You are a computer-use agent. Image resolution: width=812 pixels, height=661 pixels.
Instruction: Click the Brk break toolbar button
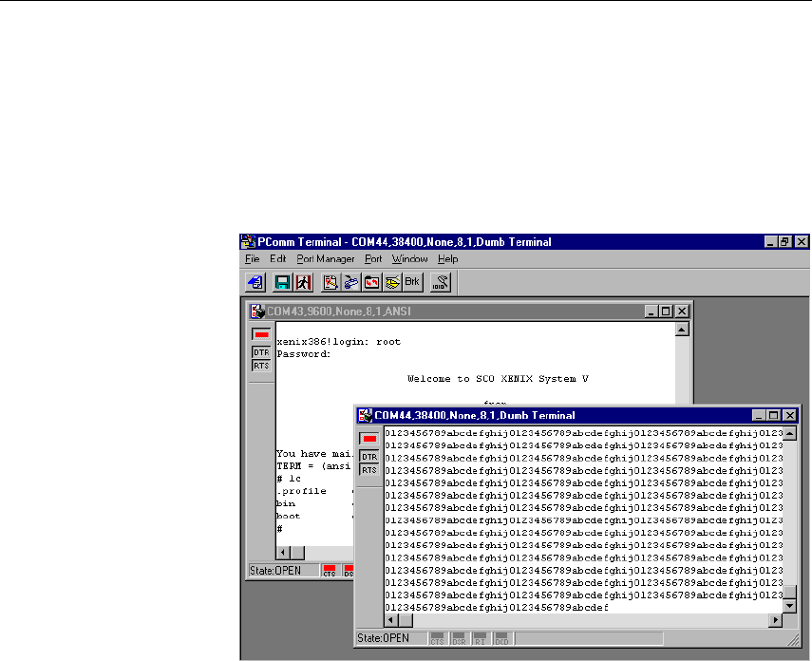tap(412, 282)
